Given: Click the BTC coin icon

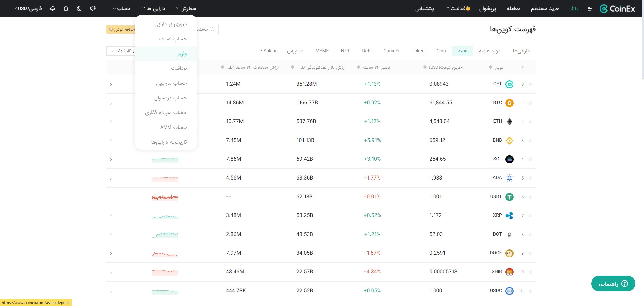Looking at the screenshot, I should click(x=509, y=103).
